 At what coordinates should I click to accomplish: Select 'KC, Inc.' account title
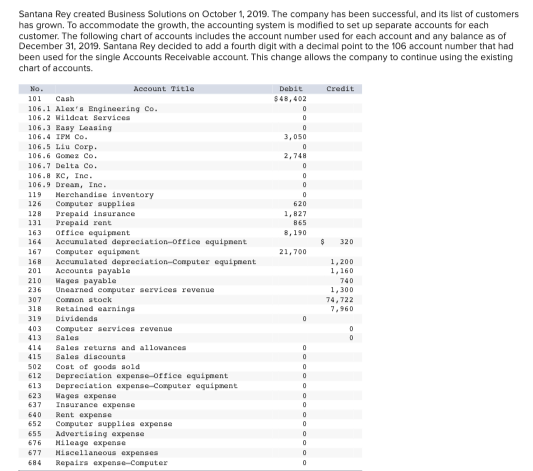[74, 176]
